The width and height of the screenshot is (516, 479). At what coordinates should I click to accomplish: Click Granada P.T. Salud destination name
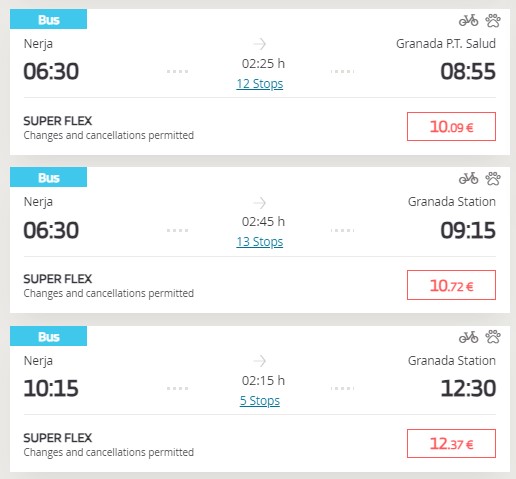pyautogui.click(x=446, y=44)
